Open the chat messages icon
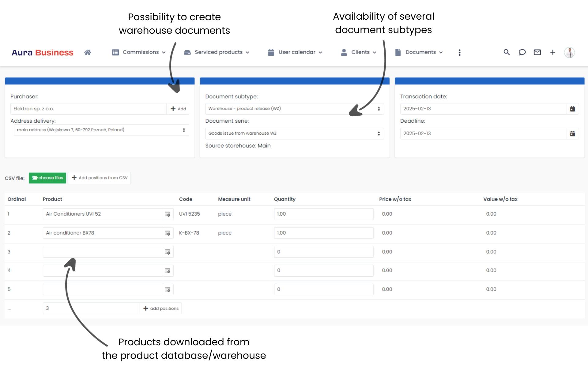588x368 pixels. (x=522, y=52)
